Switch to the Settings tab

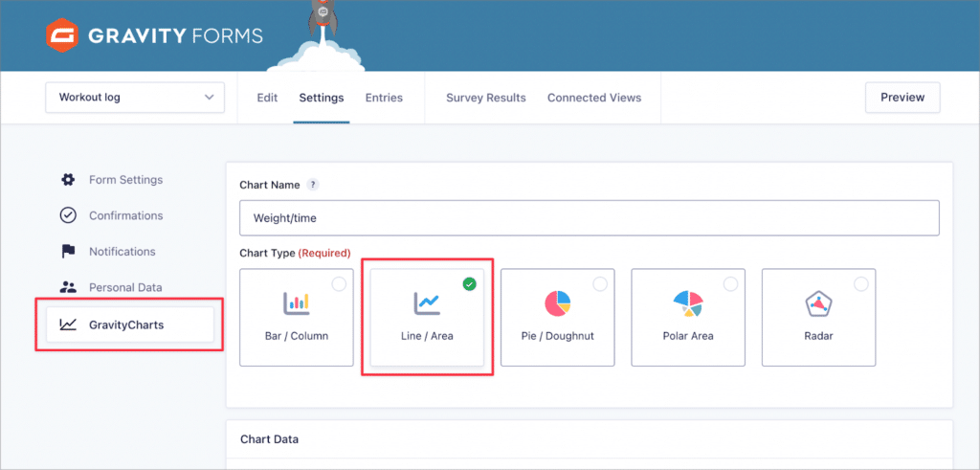(x=322, y=98)
